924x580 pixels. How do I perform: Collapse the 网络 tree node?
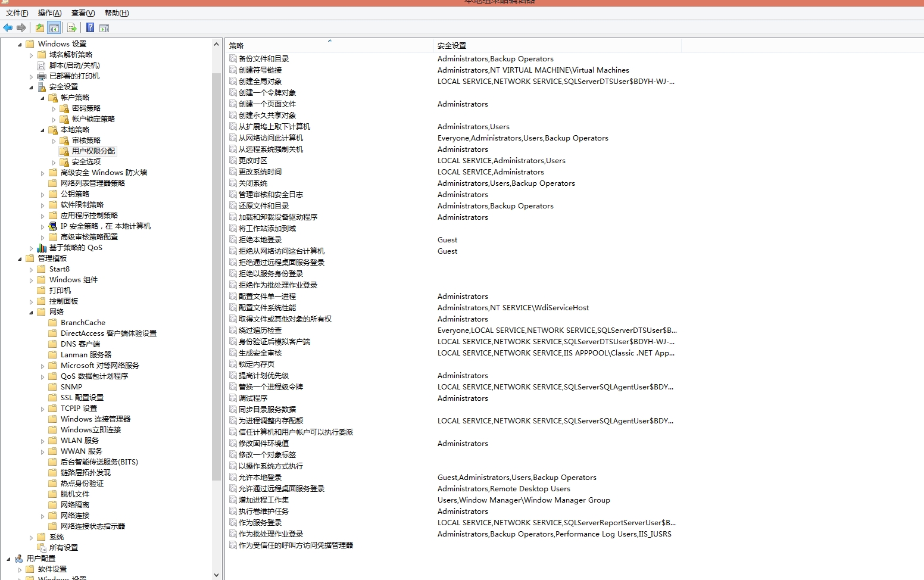[31, 313]
